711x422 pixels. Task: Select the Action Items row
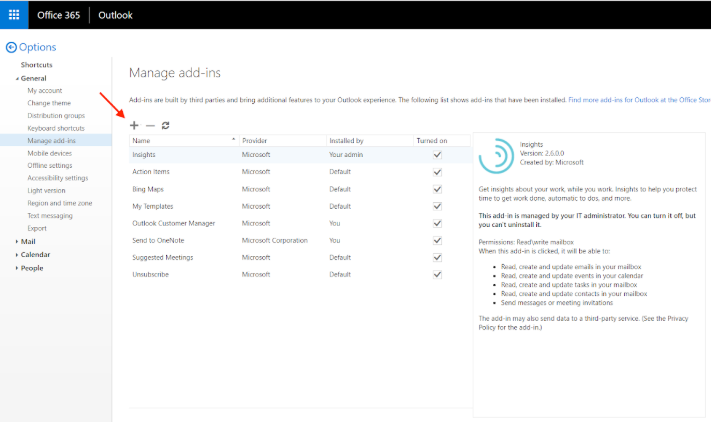300,172
